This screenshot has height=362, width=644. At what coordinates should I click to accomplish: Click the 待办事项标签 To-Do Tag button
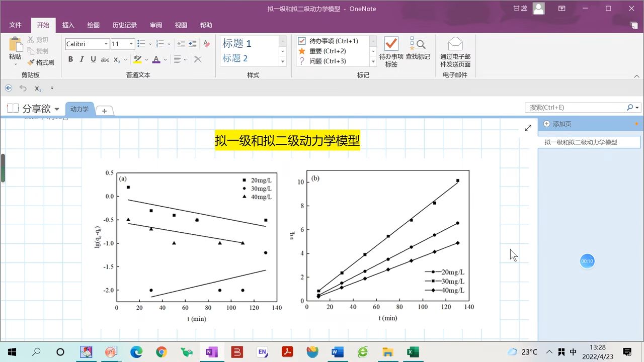pos(391,52)
